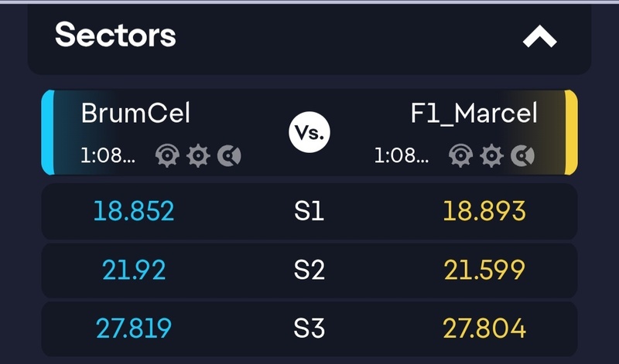Select the S3 sector row label
The height and width of the screenshot is (364, 619).
click(x=309, y=328)
